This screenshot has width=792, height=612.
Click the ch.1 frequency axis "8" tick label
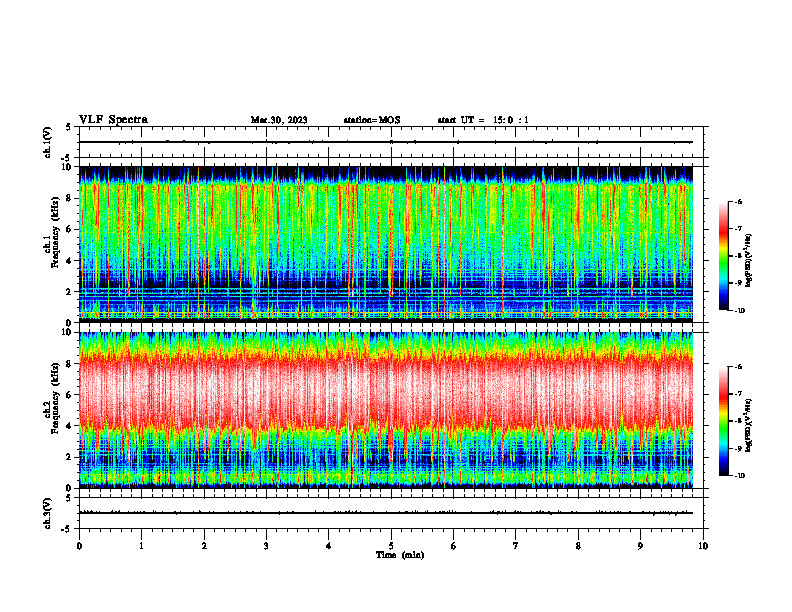point(70,198)
